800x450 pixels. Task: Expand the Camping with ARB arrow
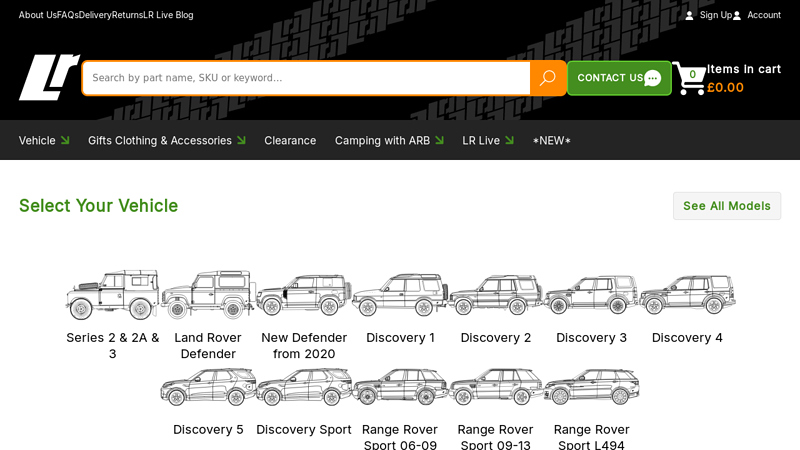(439, 140)
